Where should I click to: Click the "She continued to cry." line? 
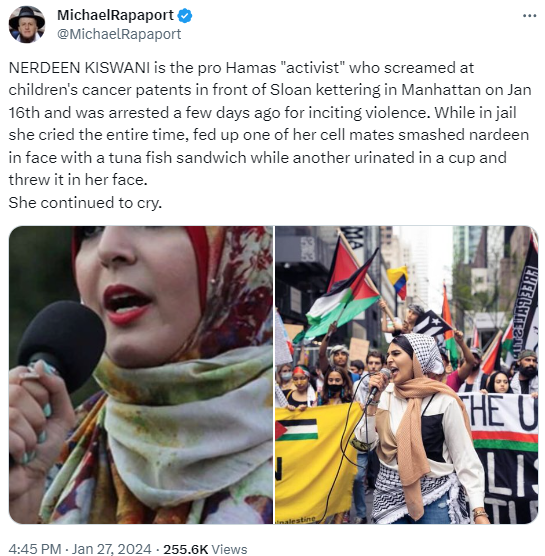85,203
